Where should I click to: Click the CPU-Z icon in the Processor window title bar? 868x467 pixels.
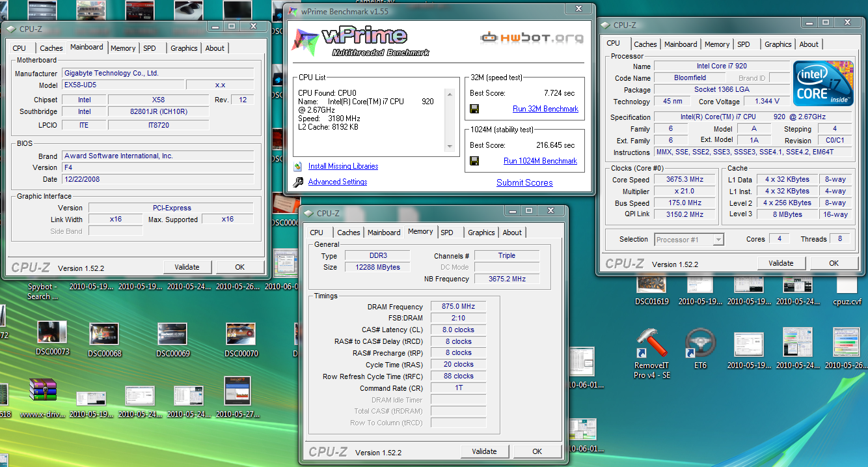tap(605, 25)
